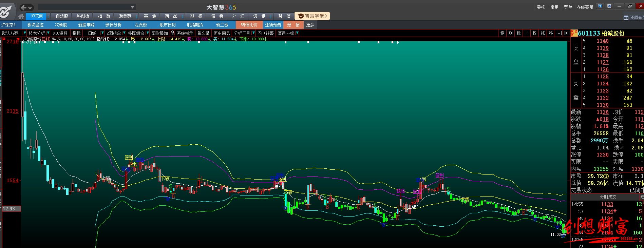Open 智慧学堂 graduation cap button
The width and height of the screenshot is (644, 248).
point(312,16)
